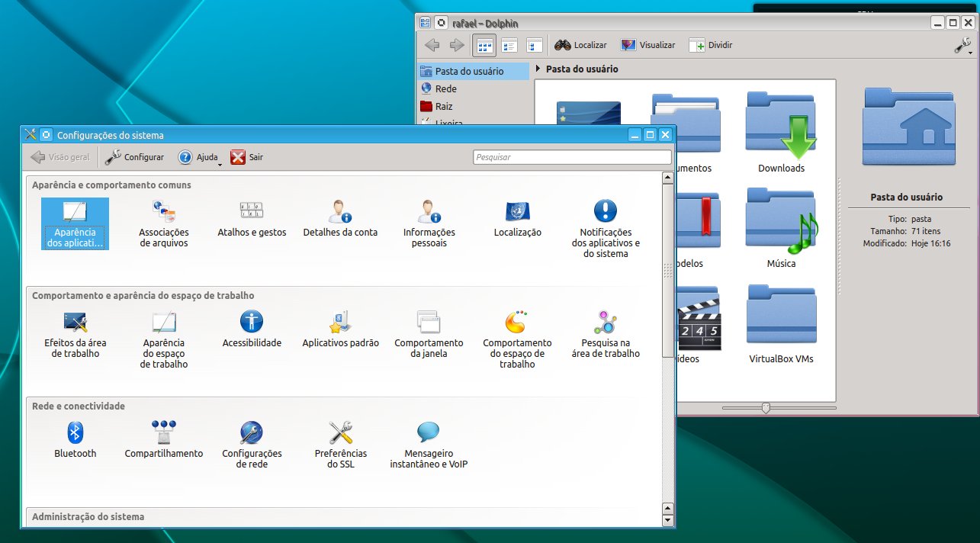Viewport: 980px width, 543px height.
Task: Open Detalhes da conta module
Action: click(340, 220)
